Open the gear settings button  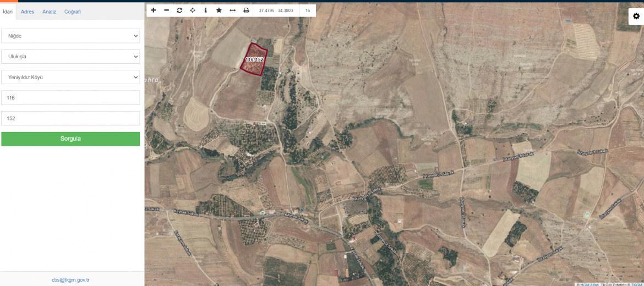636,16
